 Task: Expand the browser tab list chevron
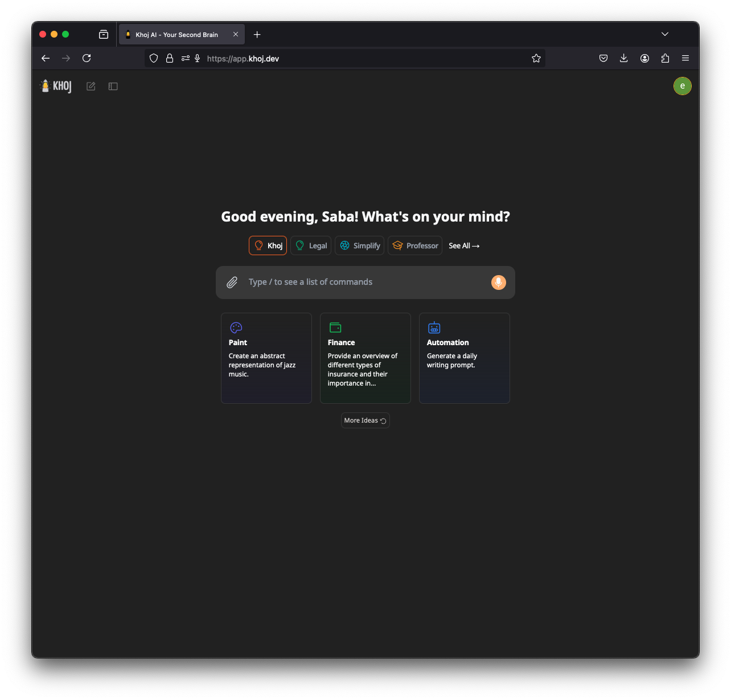coord(665,34)
